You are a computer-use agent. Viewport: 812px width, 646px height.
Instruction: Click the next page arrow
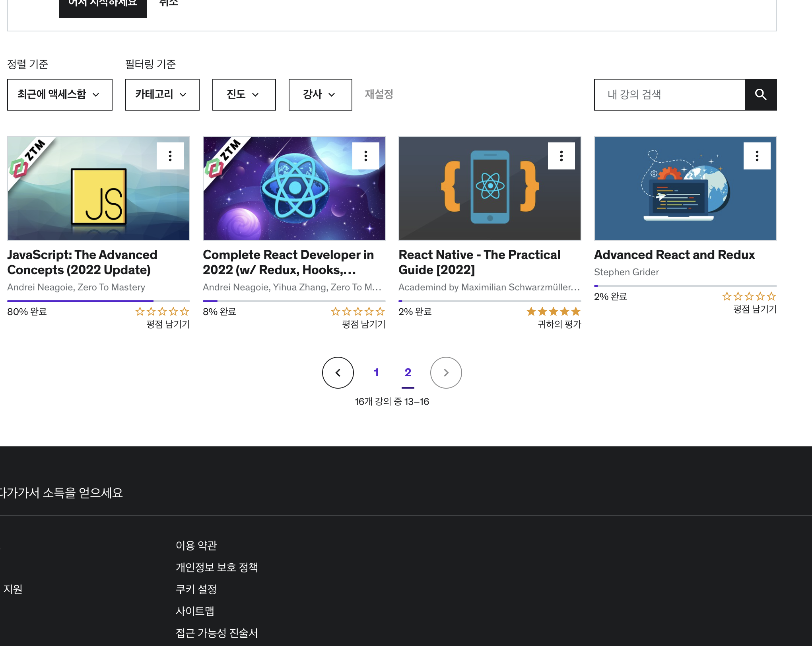click(x=446, y=373)
